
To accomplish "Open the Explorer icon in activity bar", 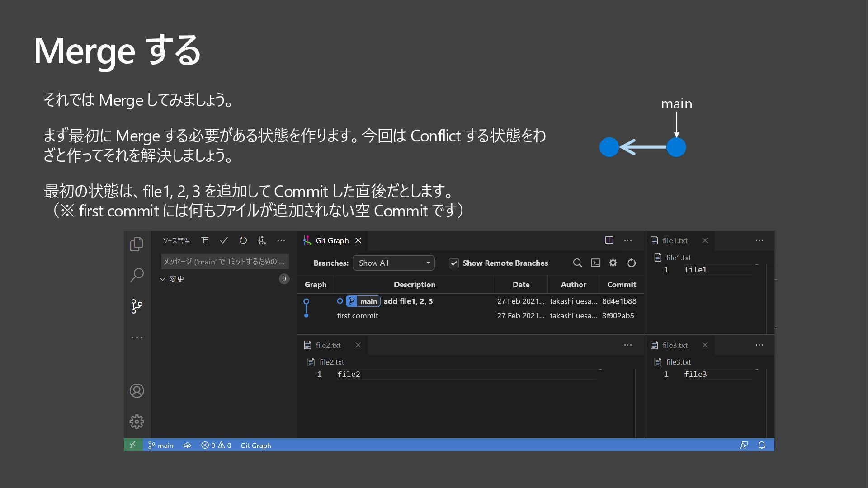I will pyautogui.click(x=137, y=244).
